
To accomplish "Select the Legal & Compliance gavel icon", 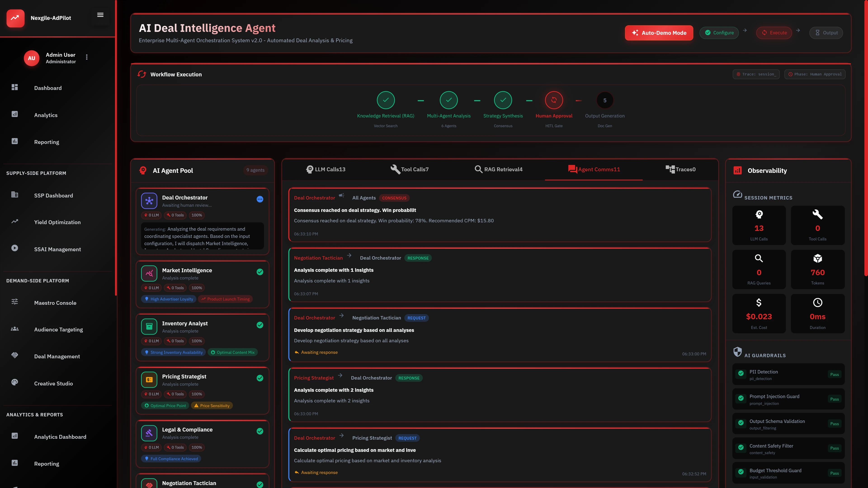I will point(149,433).
